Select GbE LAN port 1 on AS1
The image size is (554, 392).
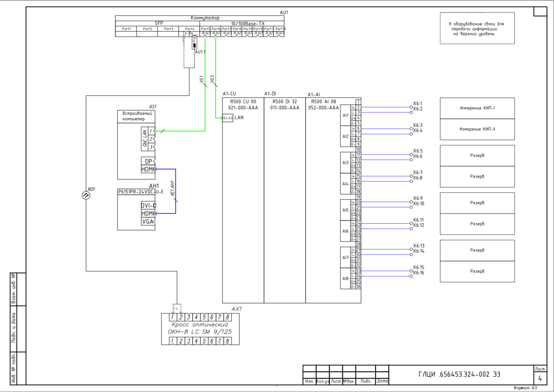[151, 131]
